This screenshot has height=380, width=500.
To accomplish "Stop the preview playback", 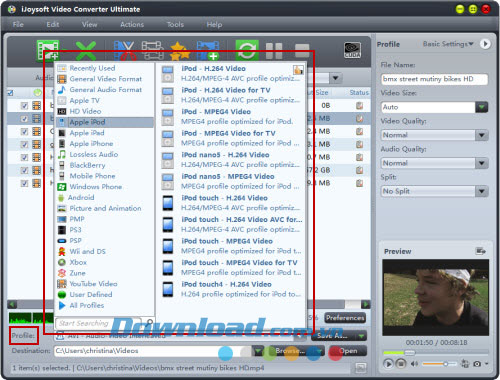I will click(401, 363).
